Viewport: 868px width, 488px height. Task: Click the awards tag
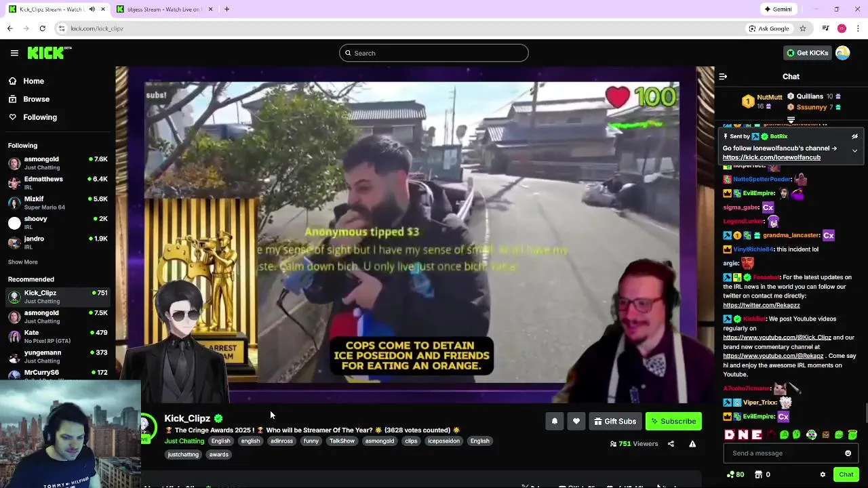219,455
